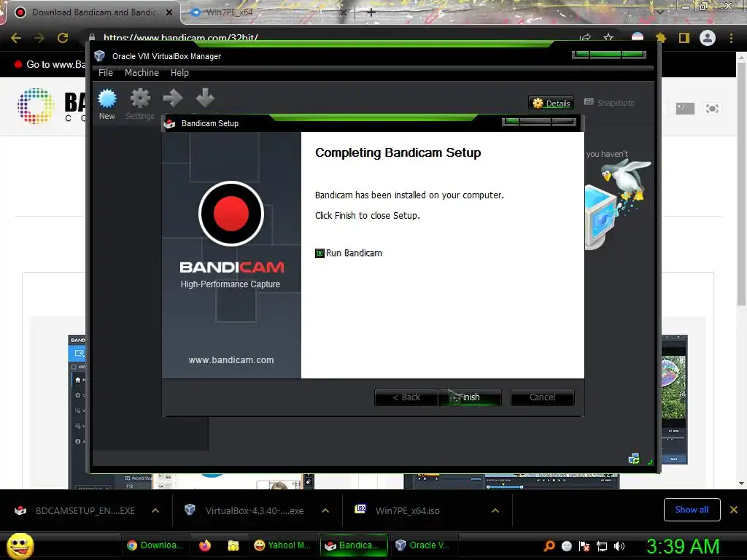Image resolution: width=747 pixels, height=560 pixels.
Task: Switch to Chrome Download taskbar item
Action: (156, 545)
